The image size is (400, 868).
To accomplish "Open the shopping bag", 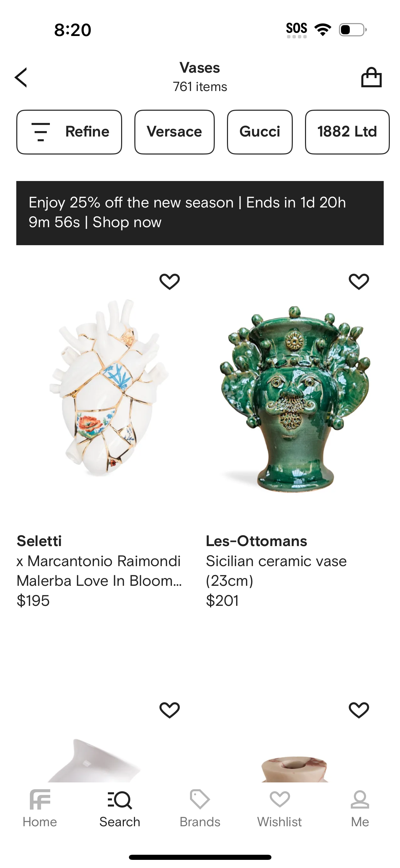I will (371, 77).
